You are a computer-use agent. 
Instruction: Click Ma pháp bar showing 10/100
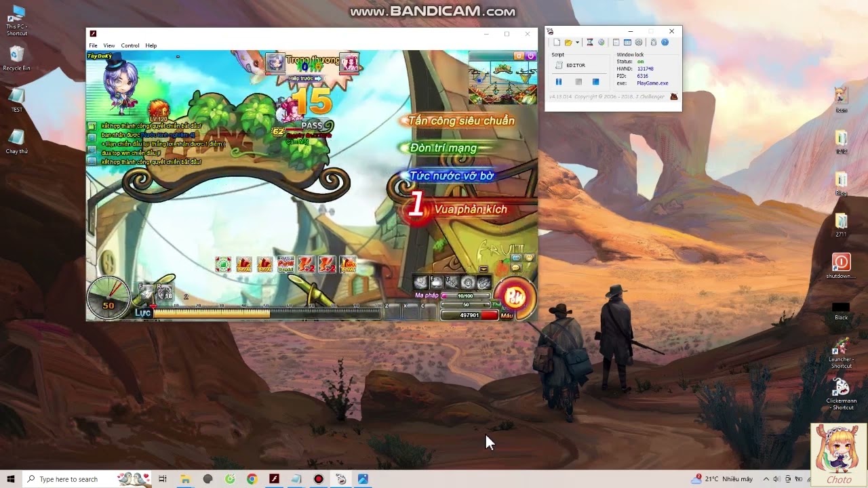tap(465, 296)
